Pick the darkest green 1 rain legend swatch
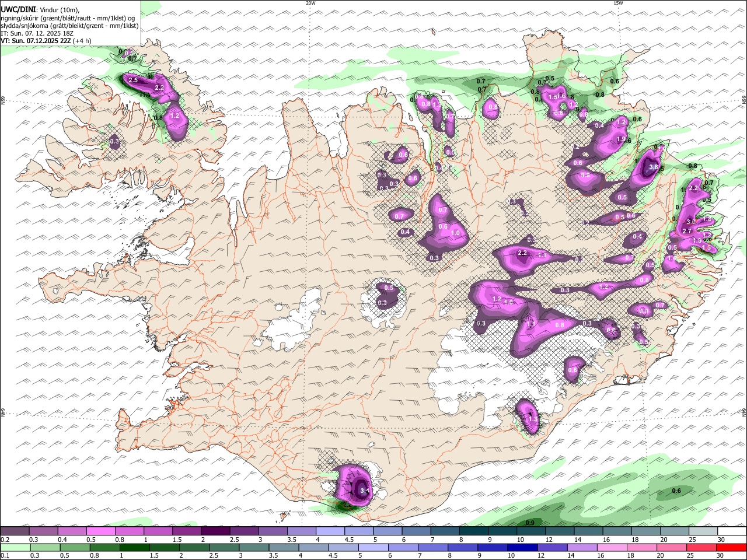 click(x=134, y=547)
